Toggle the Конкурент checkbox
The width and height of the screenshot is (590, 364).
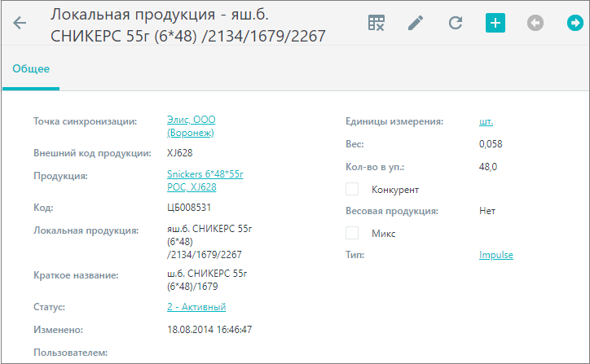352,189
